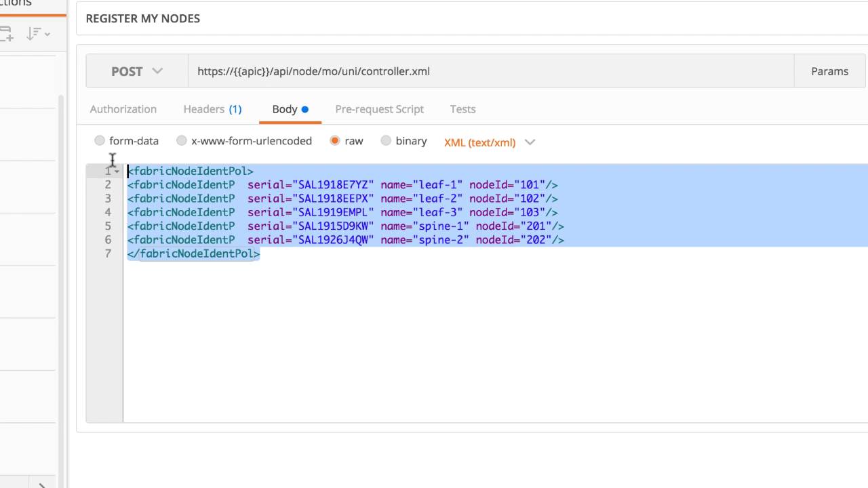Open the Pre-request Script tab
Image resolution: width=868 pixels, height=488 pixels.
379,109
